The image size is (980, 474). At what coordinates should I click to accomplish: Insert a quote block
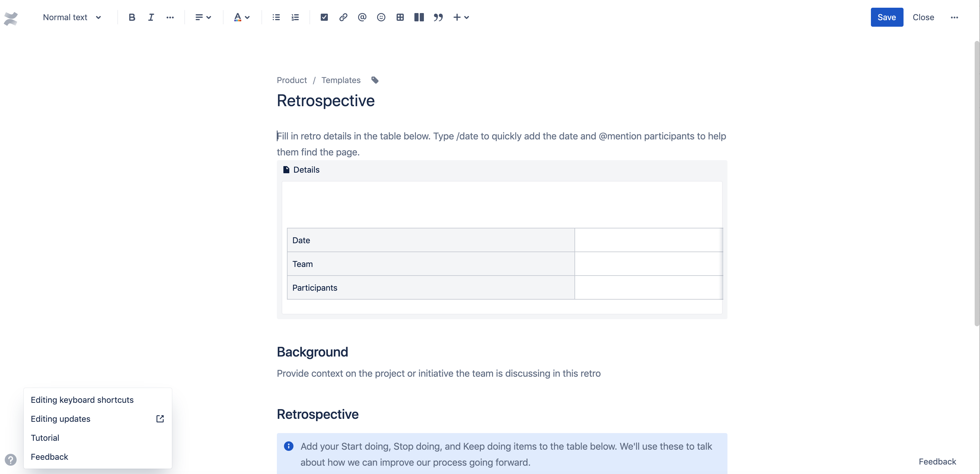(x=438, y=17)
